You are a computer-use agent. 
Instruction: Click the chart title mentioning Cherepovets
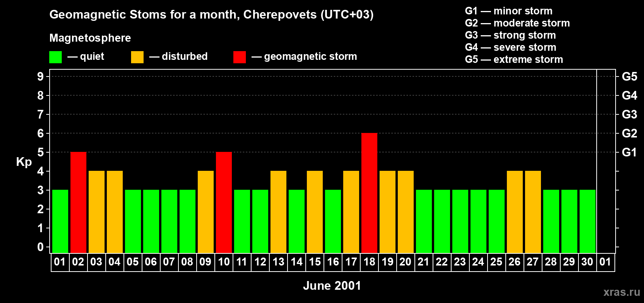[211, 15]
